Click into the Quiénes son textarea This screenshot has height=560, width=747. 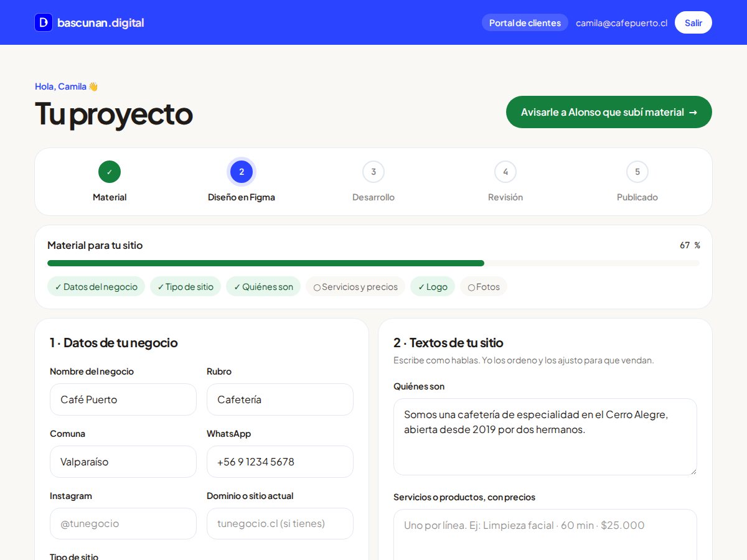click(x=545, y=437)
